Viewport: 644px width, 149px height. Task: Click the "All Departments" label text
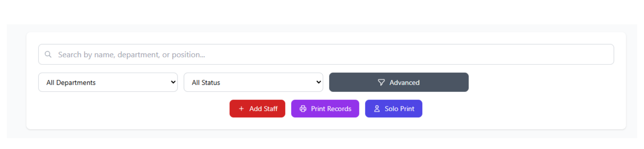(x=71, y=83)
